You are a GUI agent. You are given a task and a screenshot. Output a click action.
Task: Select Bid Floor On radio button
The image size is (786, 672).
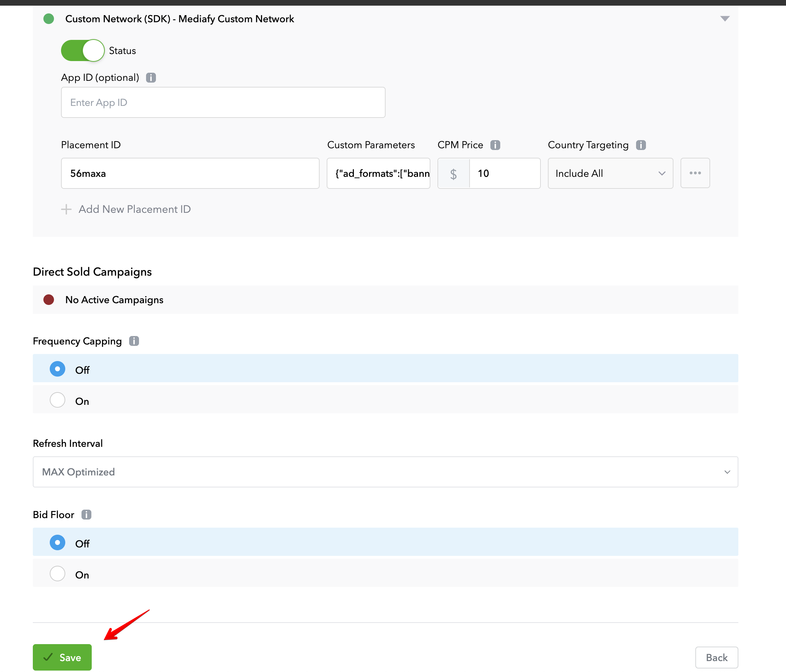point(58,574)
